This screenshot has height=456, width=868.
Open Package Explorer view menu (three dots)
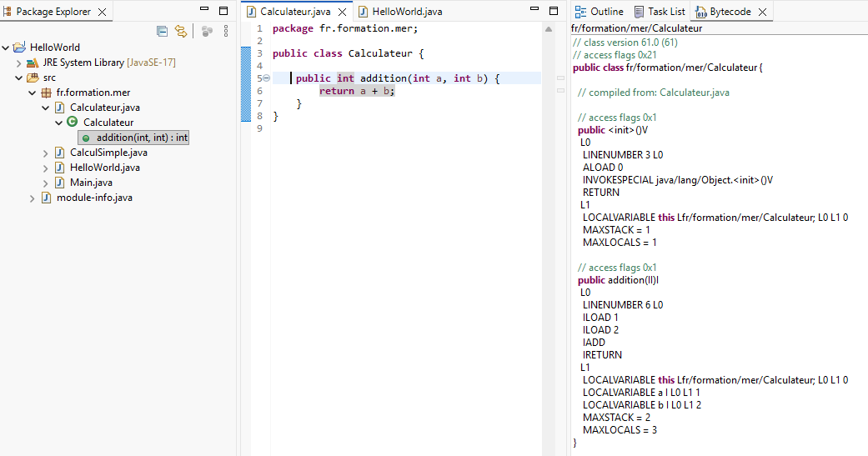(226, 32)
